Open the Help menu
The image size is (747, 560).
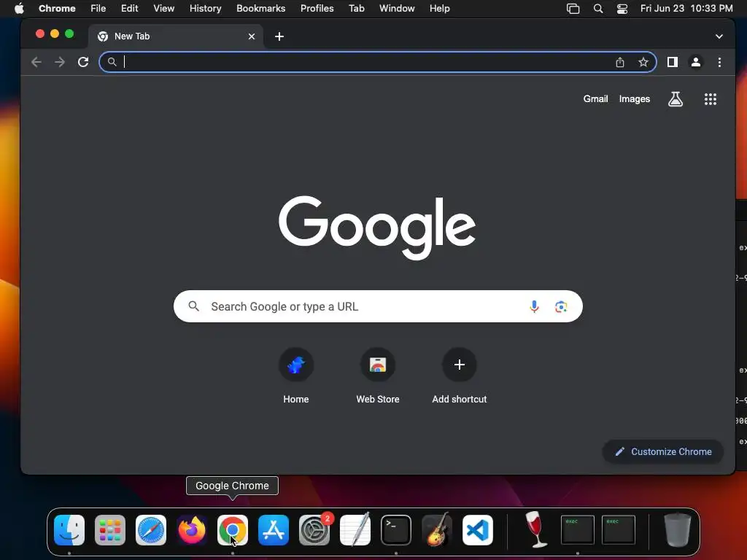click(x=439, y=9)
